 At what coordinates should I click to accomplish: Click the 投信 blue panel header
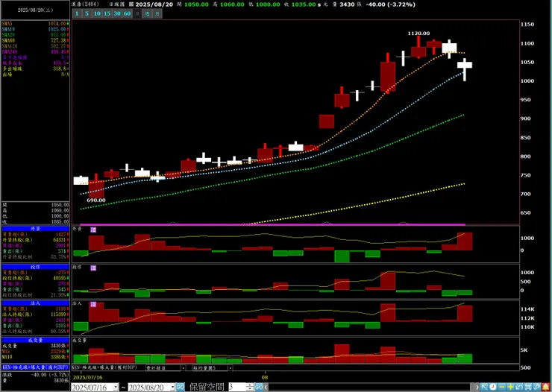click(x=35, y=267)
